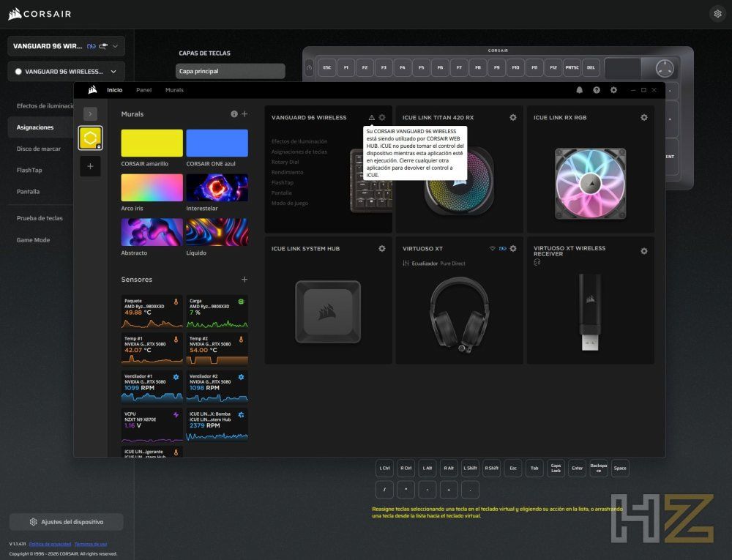This screenshot has height=560, width=732.
Task: Choose L Ctrl key assignment
Action: pyautogui.click(x=385, y=468)
